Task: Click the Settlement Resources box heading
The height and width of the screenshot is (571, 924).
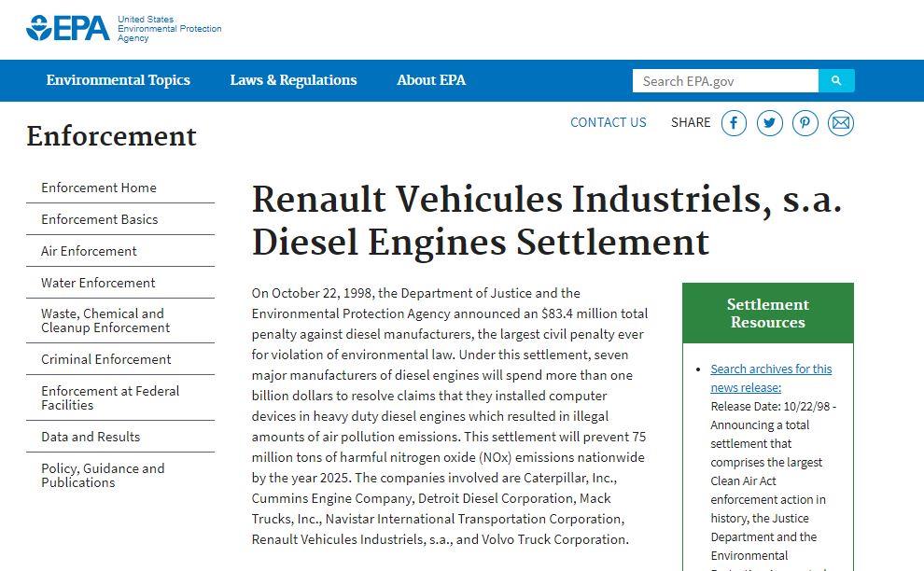Action: [x=768, y=313]
